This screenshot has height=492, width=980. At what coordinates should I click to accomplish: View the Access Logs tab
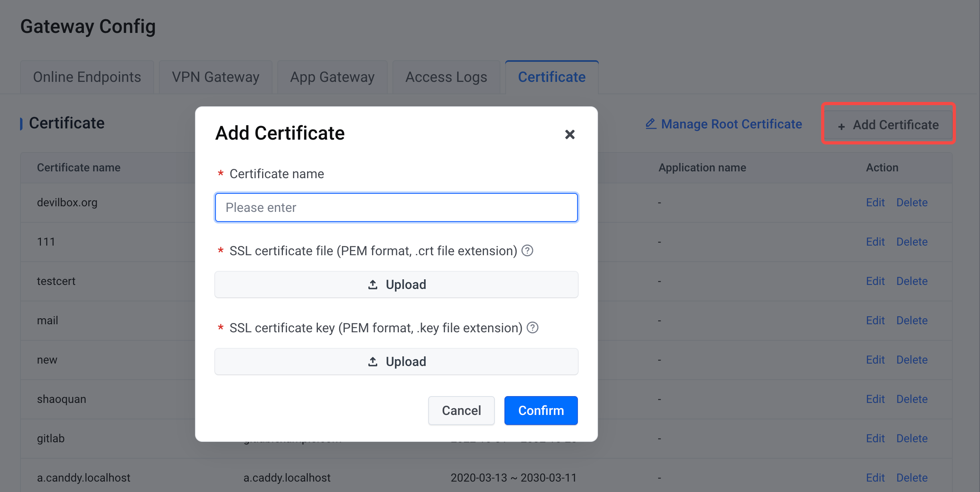[x=446, y=77]
